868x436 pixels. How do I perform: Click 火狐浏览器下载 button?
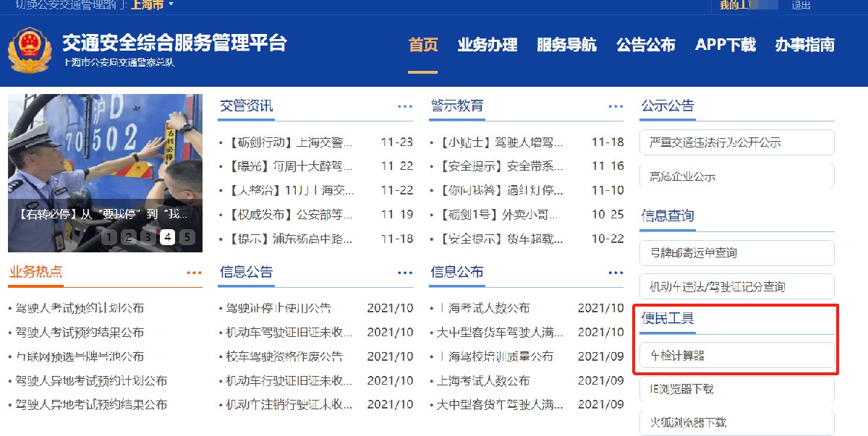pos(737,422)
